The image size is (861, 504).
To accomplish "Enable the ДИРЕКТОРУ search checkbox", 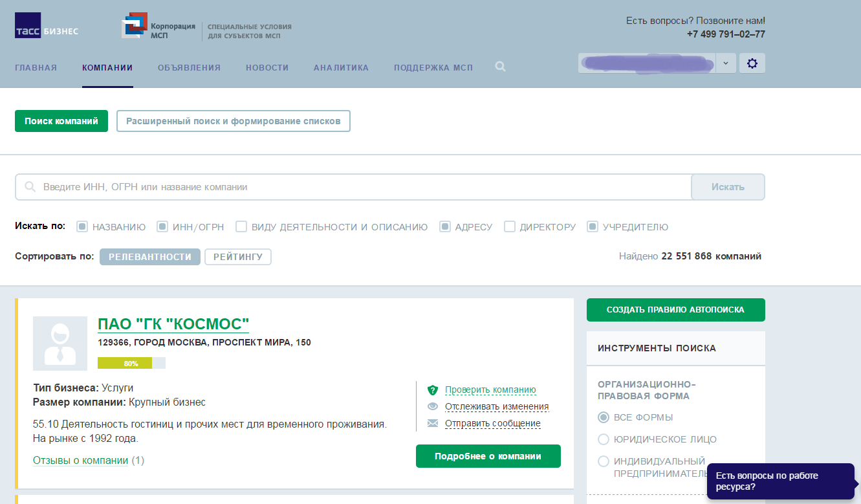I will pyautogui.click(x=510, y=226).
